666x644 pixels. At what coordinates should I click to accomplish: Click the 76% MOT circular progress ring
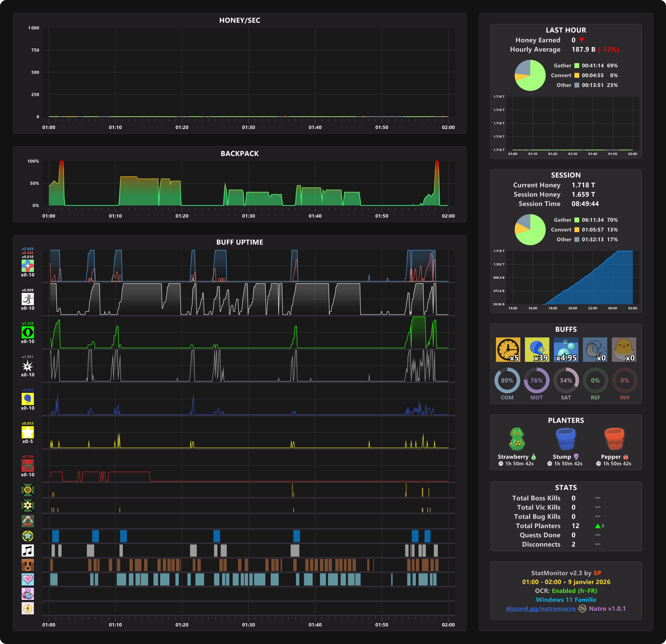point(537,380)
